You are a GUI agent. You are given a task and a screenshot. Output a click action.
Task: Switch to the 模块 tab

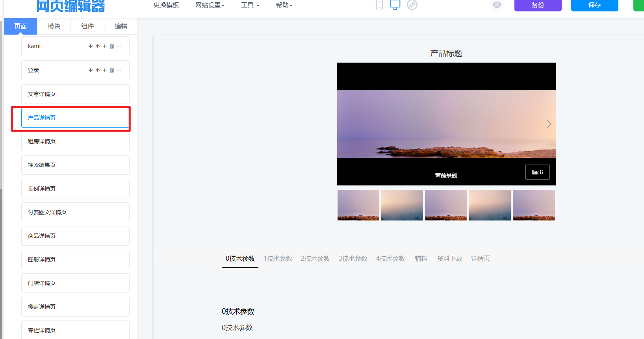[x=54, y=26]
